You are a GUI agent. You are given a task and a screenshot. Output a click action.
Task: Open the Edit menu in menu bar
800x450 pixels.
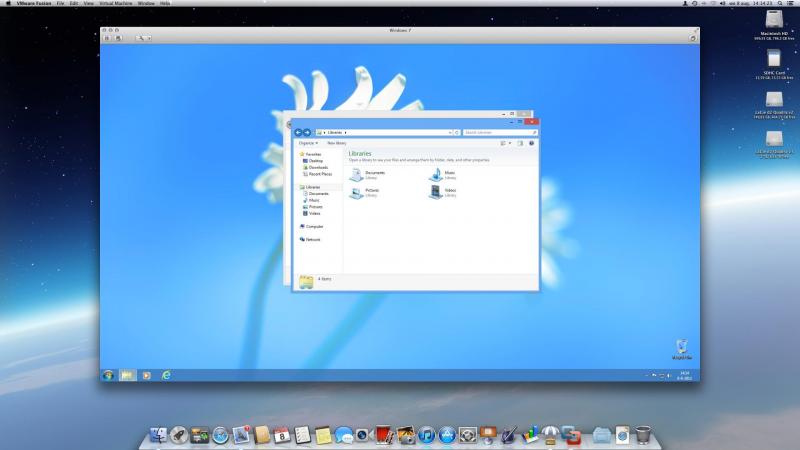tap(74, 3)
